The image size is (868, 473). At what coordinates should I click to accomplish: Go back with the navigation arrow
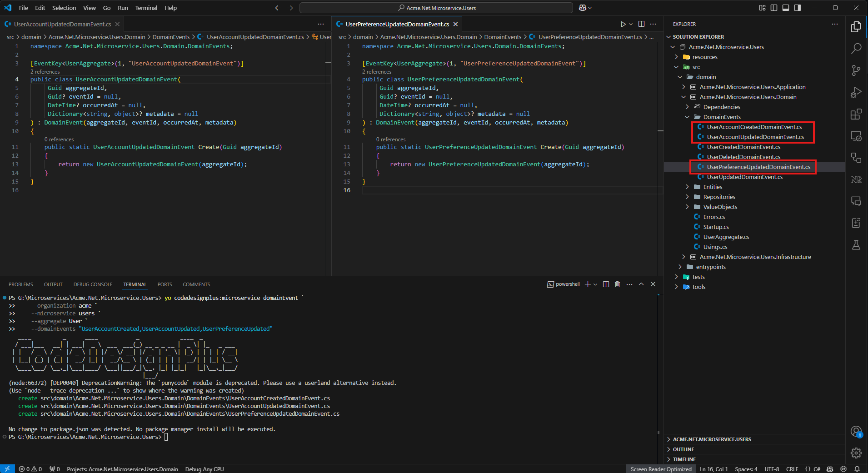click(278, 8)
